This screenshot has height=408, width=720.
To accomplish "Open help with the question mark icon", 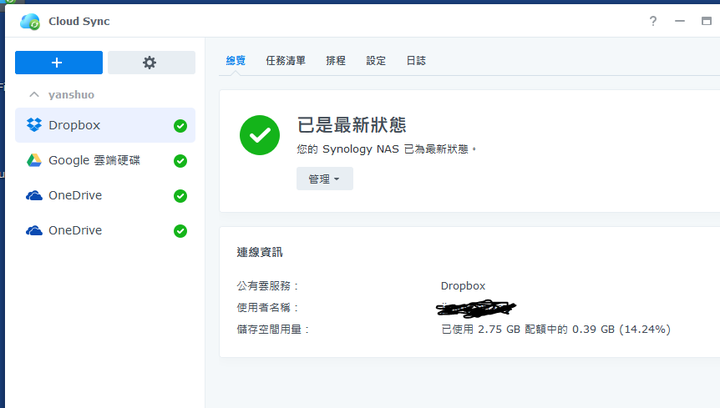I will [x=653, y=21].
